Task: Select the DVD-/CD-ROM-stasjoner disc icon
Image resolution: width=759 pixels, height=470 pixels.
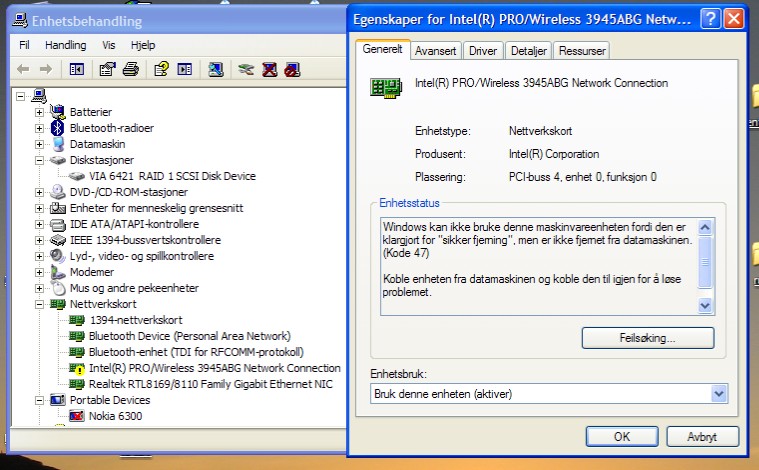Action: [58, 192]
